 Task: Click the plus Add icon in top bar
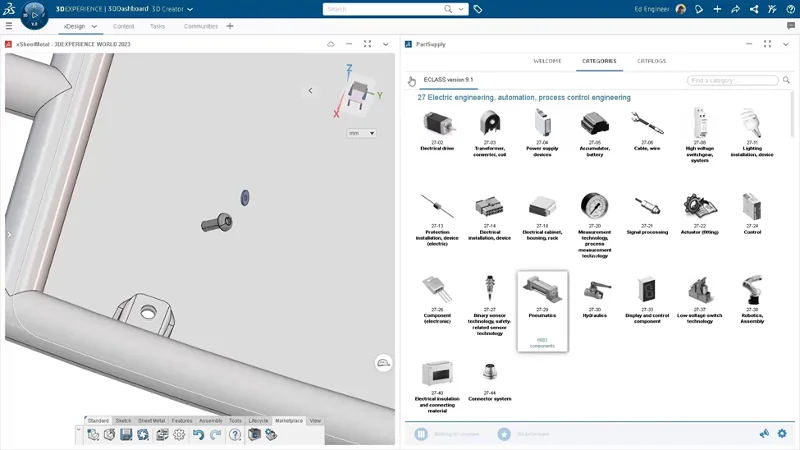(718, 9)
